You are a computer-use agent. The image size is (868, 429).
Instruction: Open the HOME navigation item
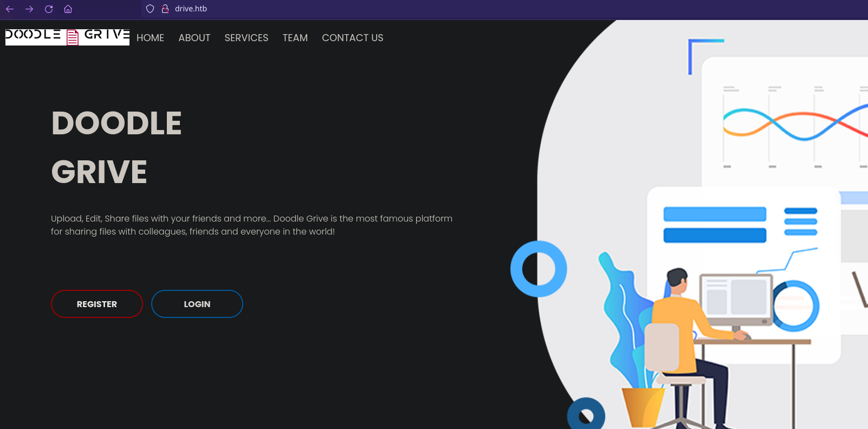tap(150, 38)
